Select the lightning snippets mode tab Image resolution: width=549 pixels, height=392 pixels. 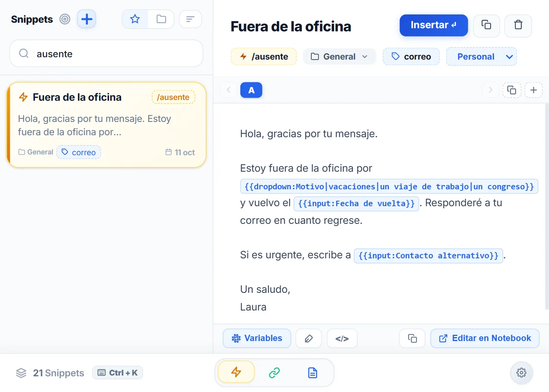[236, 372]
